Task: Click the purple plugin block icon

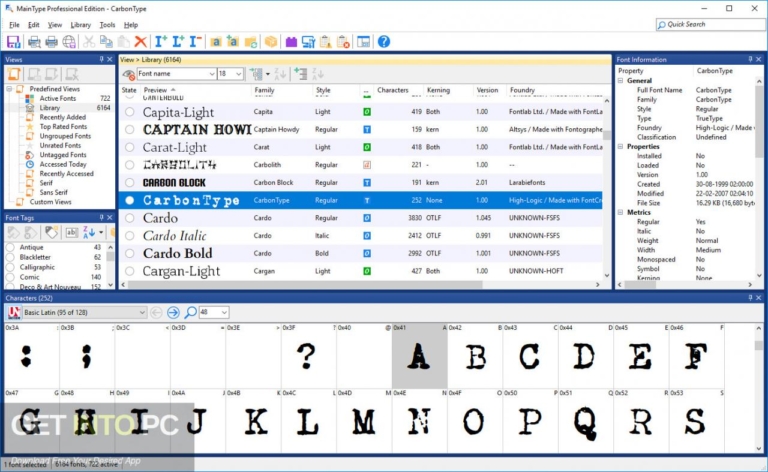Action: click(x=291, y=42)
